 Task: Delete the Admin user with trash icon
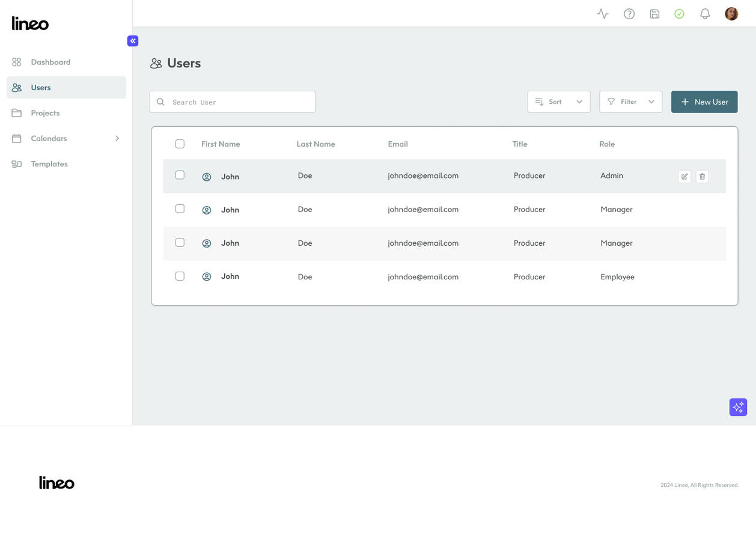coord(702,177)
